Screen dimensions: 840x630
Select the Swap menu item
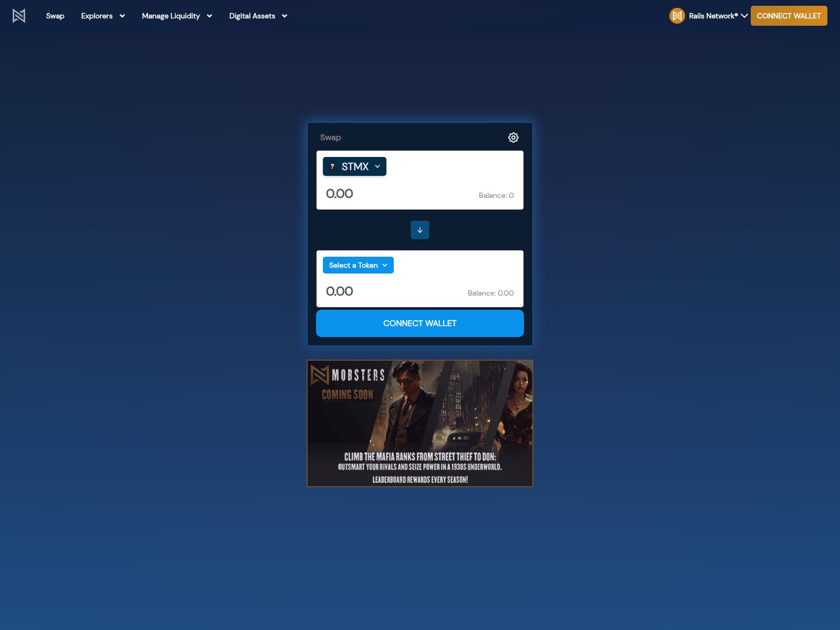coord(55,16)
